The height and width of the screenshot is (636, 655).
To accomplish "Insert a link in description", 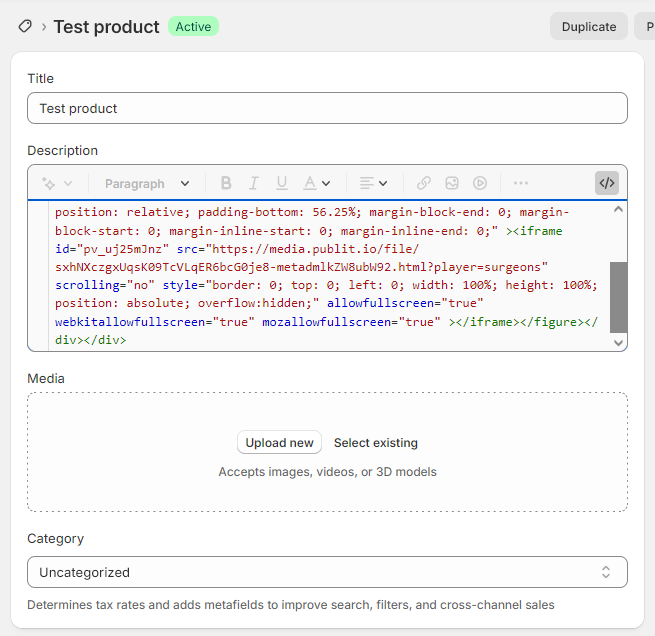I will (424, 183).
